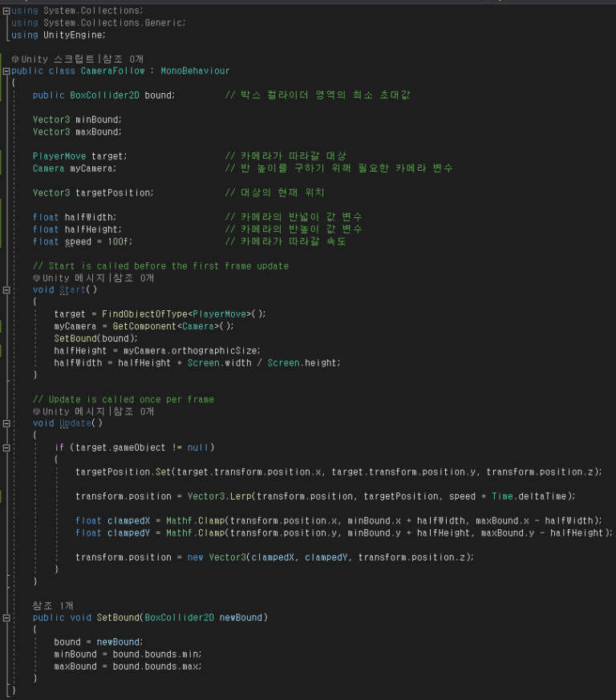Show '참조 1개' references above SetBound
The width and height of the screenshot is (616, 700).
[x=53, y=605]
